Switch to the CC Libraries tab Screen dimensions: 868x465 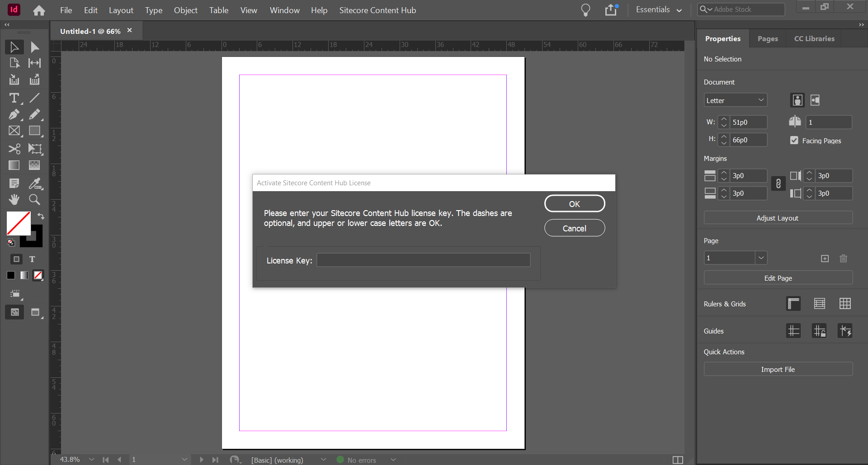coord(814,39)
